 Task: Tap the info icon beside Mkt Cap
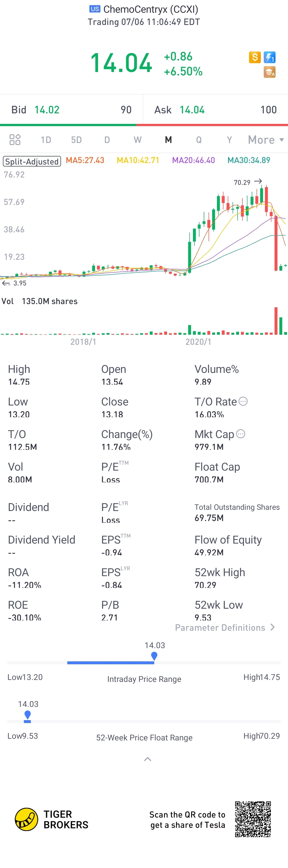point(240,434)
